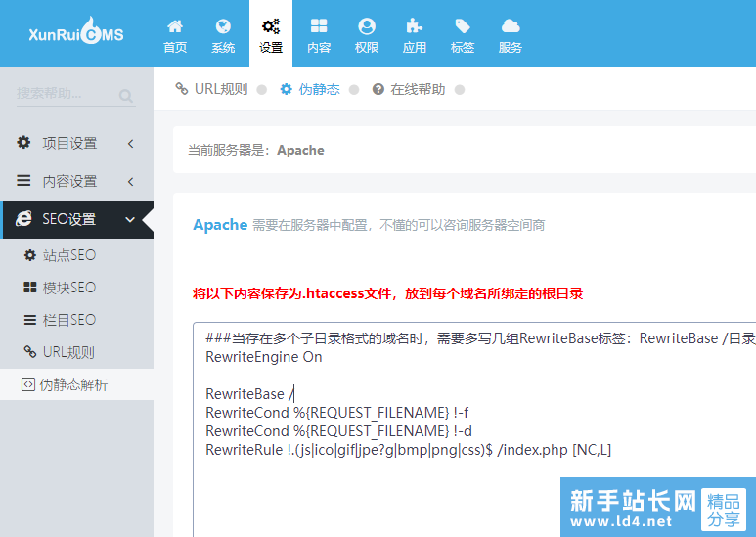Click the search magnifier icon

[x=126, y=96]
